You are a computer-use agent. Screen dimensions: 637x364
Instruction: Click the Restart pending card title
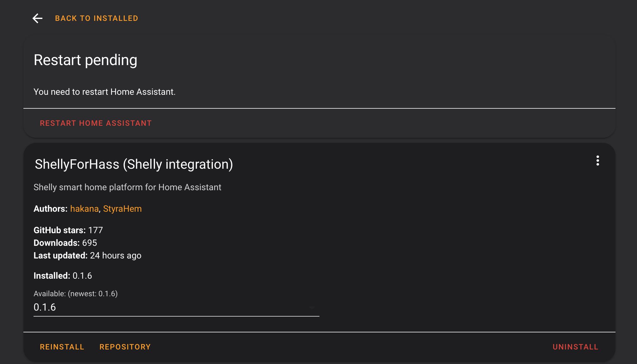(85, 60)
